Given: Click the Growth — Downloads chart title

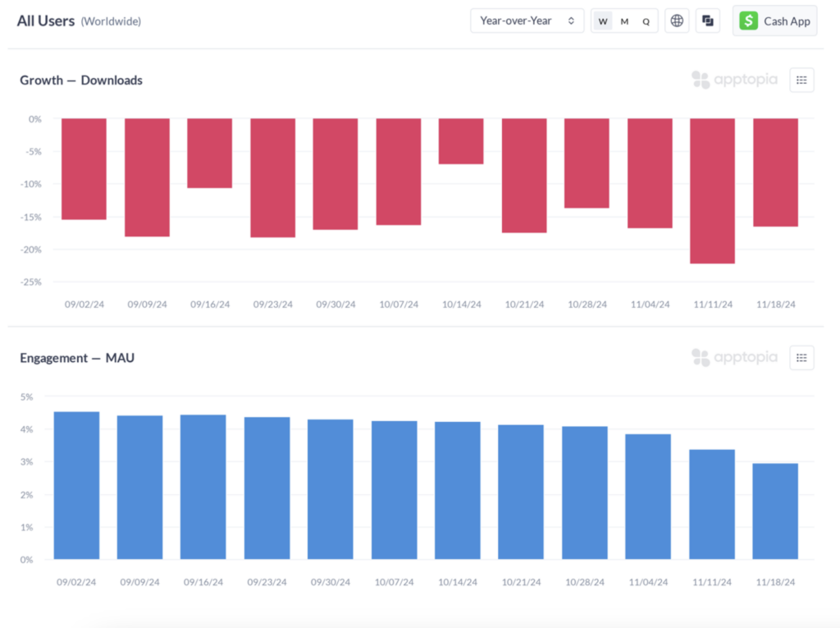Looking at the screenshot, I should point(81,80).
